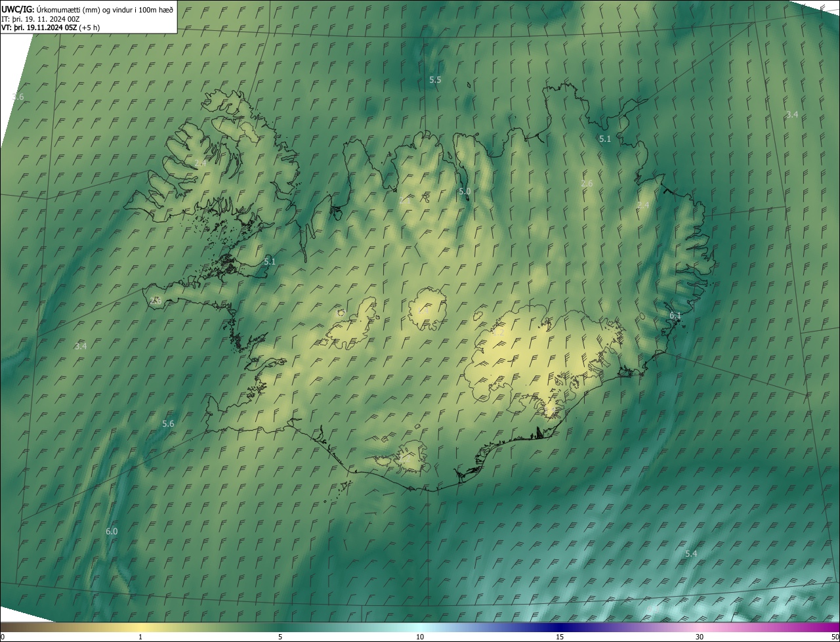Click the "1" tick label on the colour scale
The image size is (840, 642).
(140, 637)
